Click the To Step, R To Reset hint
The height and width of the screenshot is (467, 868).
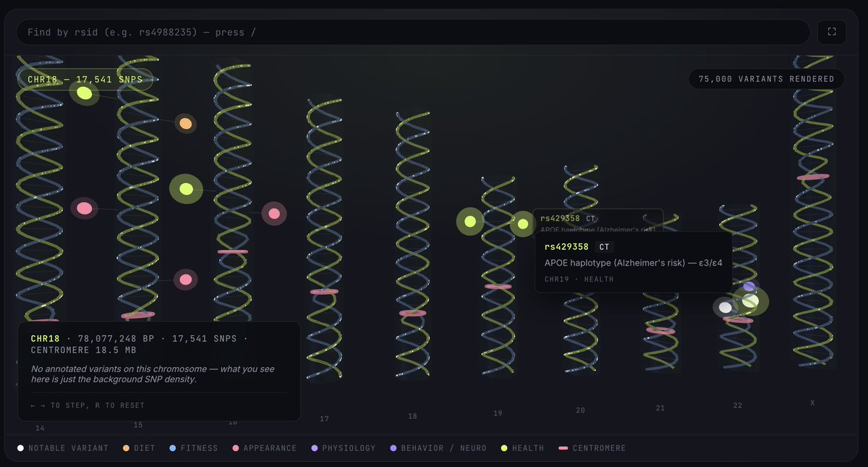click(x=88, y=405)
